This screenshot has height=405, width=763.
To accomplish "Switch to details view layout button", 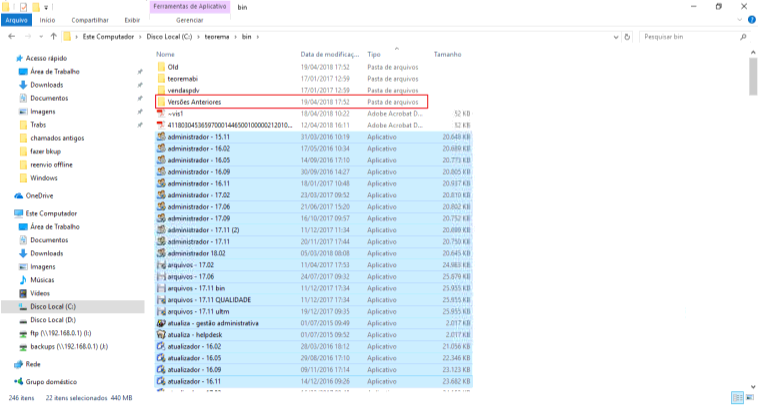I will (x=738, y=398).
